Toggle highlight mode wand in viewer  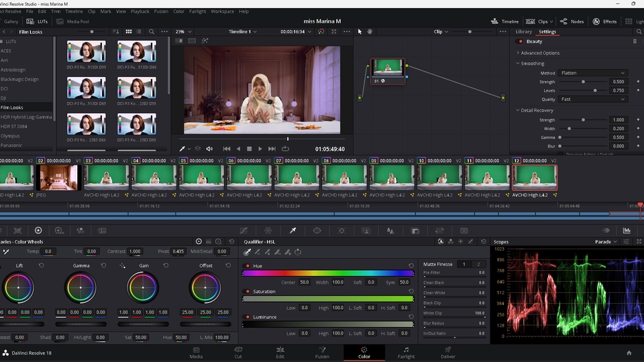pos(205,41)
